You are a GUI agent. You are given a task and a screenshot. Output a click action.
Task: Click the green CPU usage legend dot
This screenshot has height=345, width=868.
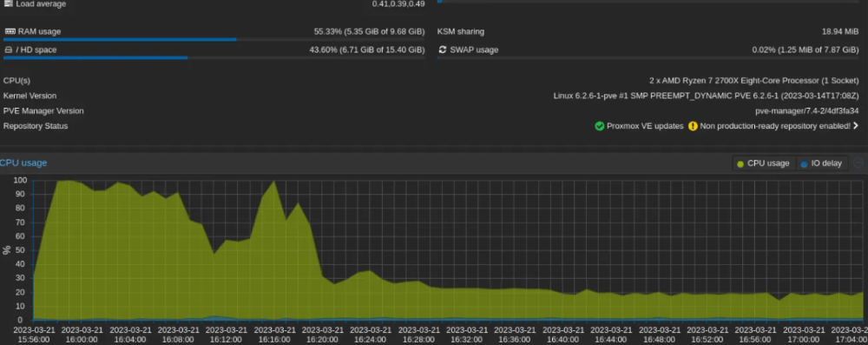740,163
